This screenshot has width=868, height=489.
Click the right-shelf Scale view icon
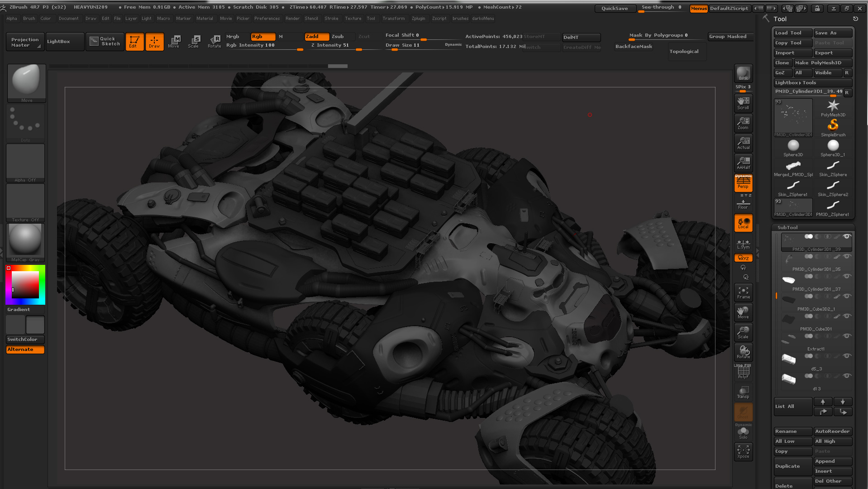pyautogui.click(x=743, y=332)
